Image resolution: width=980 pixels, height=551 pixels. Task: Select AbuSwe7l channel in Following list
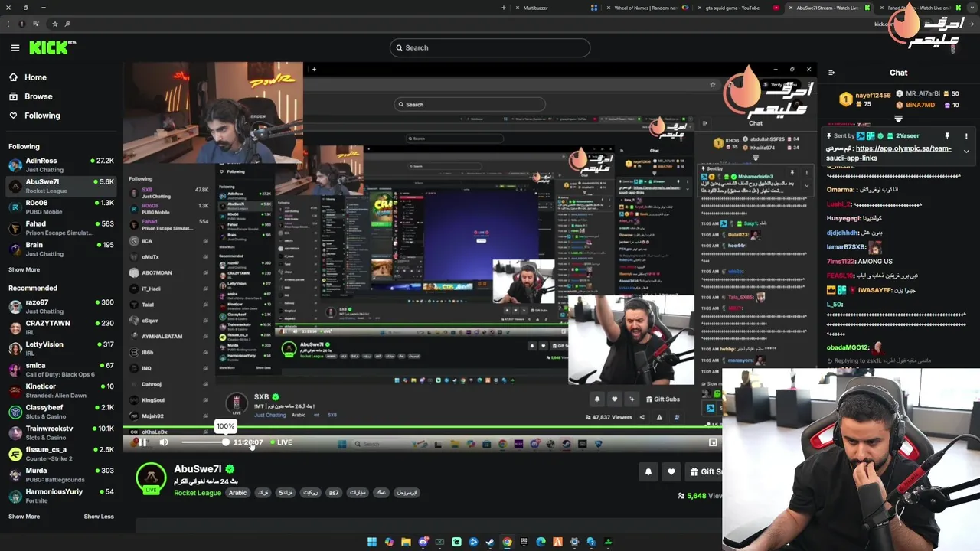(x=61, y=186)
